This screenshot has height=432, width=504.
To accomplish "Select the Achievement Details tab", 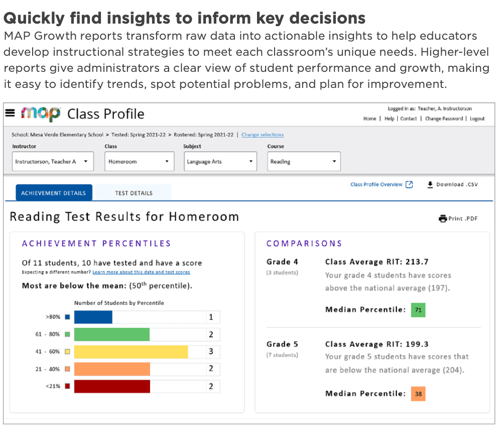I will [x=53, y=193].
